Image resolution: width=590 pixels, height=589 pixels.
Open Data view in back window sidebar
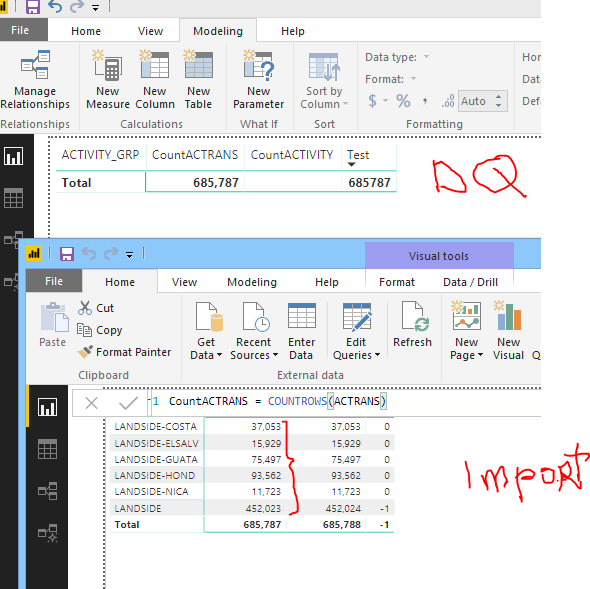click(x=14, y=198)
